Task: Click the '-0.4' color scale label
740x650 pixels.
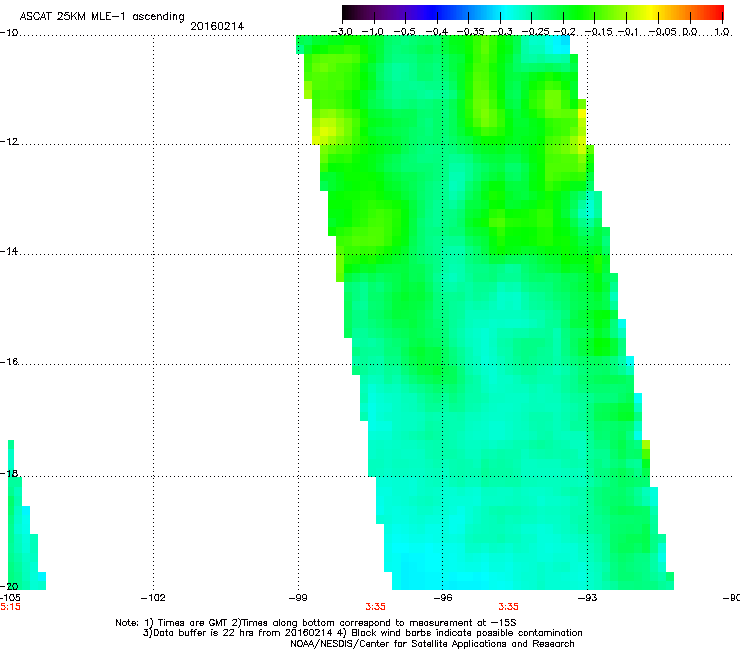Action: (x=437, y=32)
